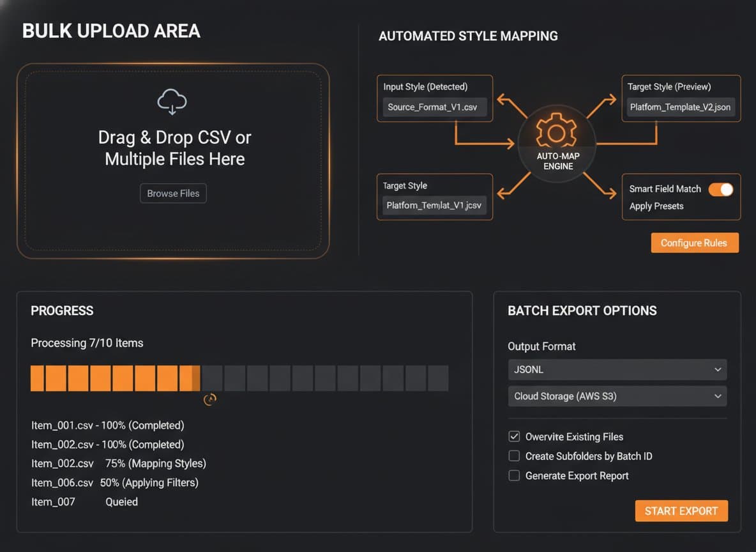Click the Browse Files button

coord(173,194)
